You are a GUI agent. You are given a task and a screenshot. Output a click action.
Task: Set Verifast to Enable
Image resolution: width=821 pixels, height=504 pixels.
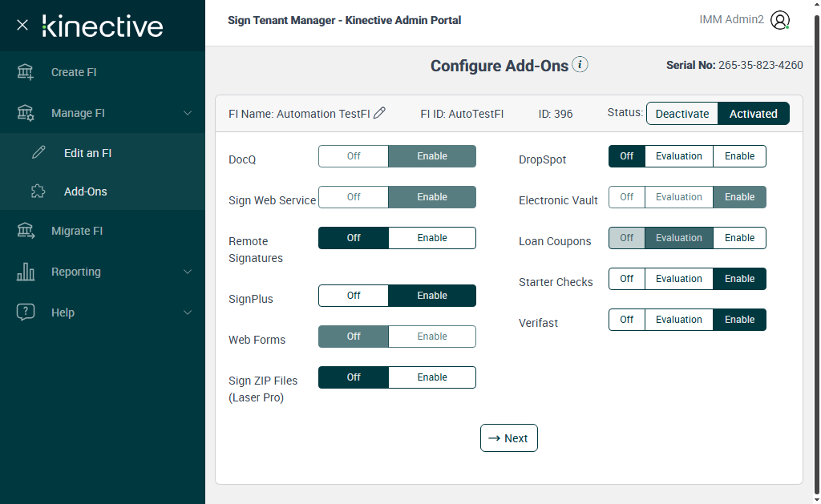tap(739, 319)
